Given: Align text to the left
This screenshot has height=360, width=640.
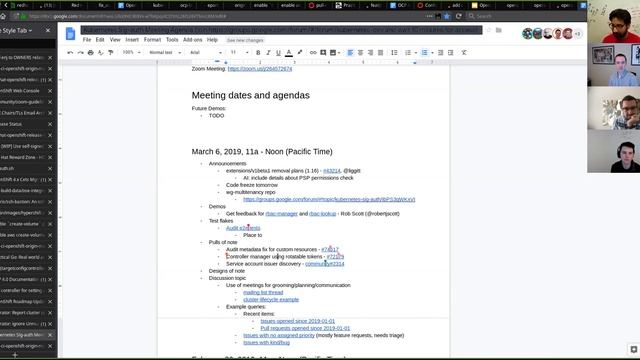Looking at the screenshot, I should (x=350, y=53).
